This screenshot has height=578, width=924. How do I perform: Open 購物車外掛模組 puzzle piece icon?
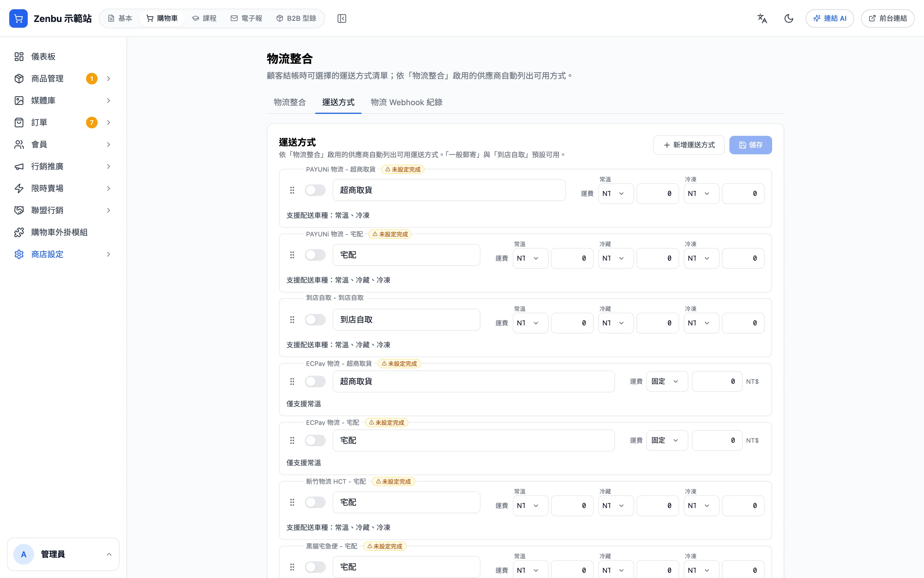pos(19,232)
